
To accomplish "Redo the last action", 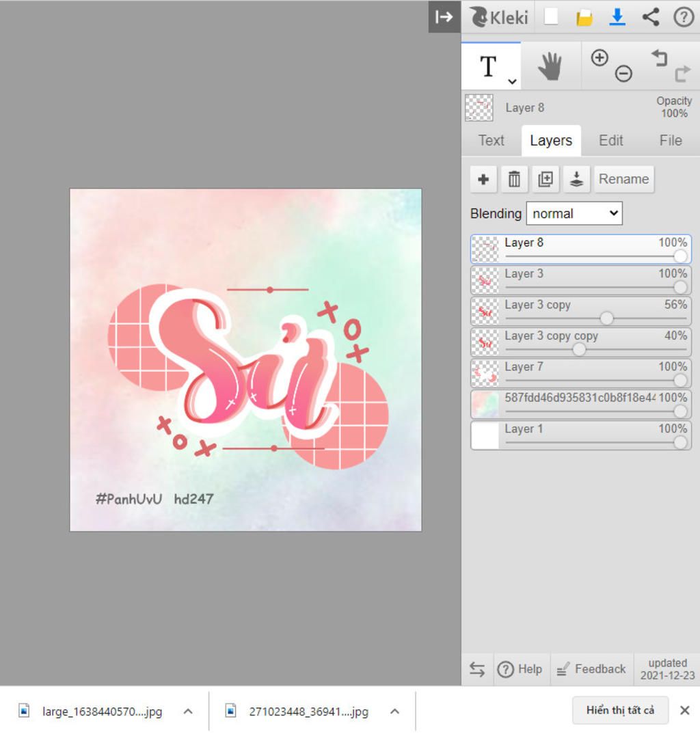I will click(683, 73).
